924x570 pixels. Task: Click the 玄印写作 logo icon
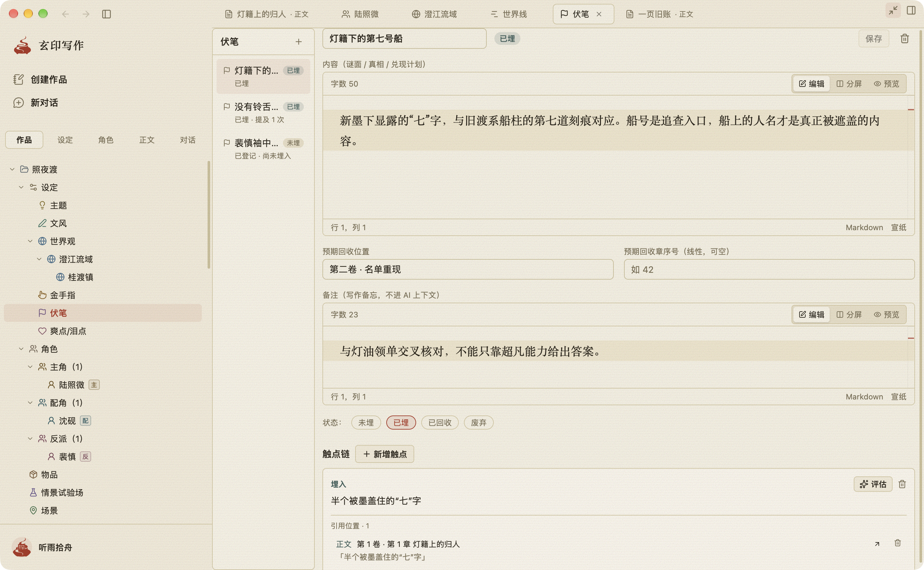tap(22, 45)
